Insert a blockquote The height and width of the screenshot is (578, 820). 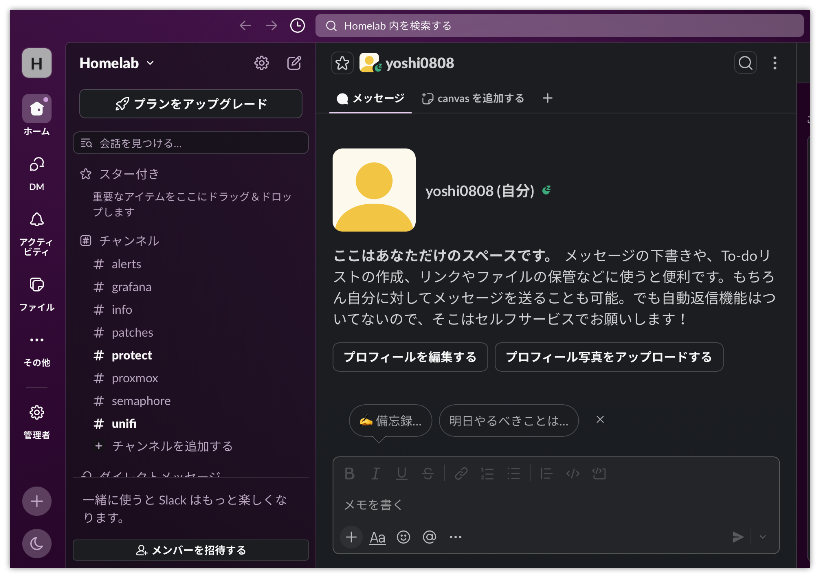[546, 474]
